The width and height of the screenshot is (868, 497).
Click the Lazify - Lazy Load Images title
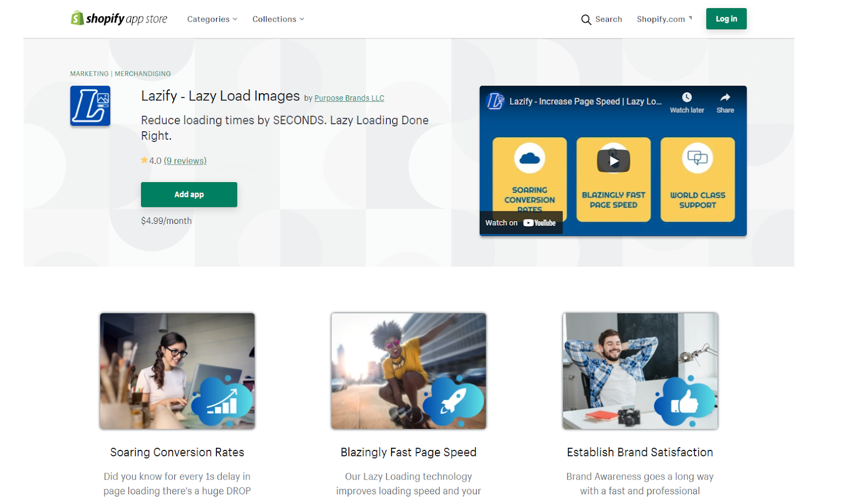point(220,96)
